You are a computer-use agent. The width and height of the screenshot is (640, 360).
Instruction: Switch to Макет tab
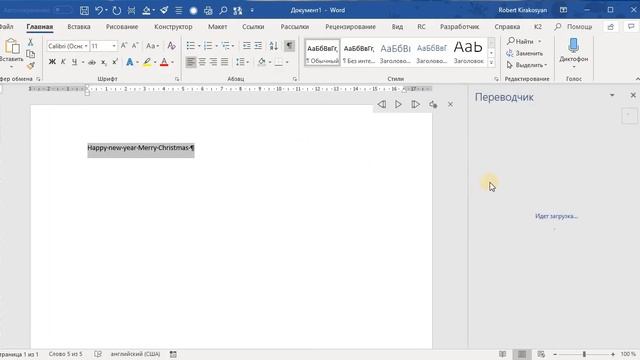217,27
